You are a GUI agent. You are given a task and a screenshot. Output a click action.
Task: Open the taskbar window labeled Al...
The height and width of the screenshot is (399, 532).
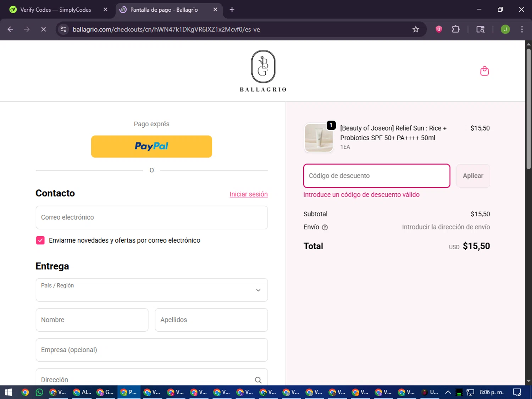pos(82,392)
